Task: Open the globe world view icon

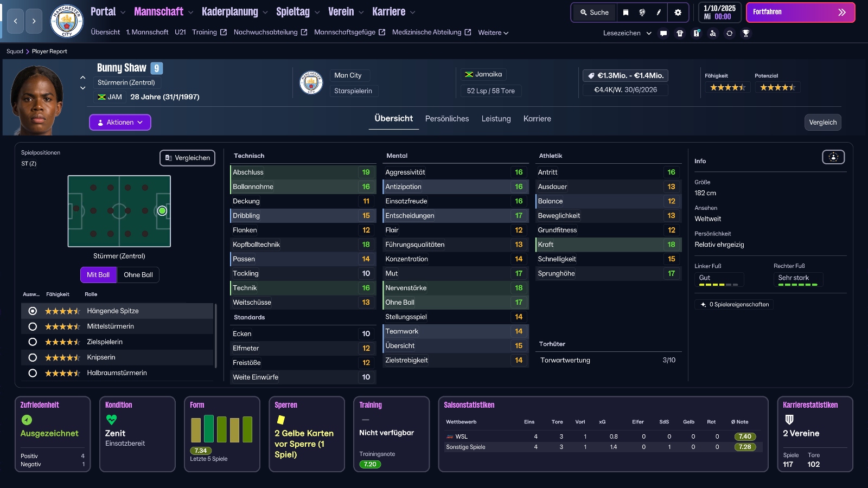Action: [x=643, y=12]
